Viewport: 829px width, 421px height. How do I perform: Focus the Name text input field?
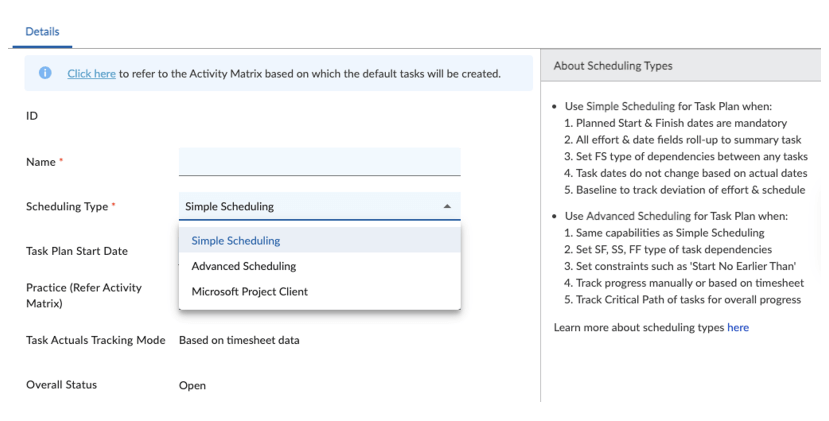pos(319,162)
